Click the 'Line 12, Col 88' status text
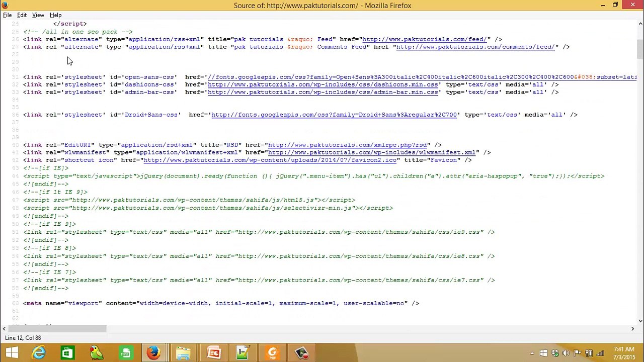 23,338
